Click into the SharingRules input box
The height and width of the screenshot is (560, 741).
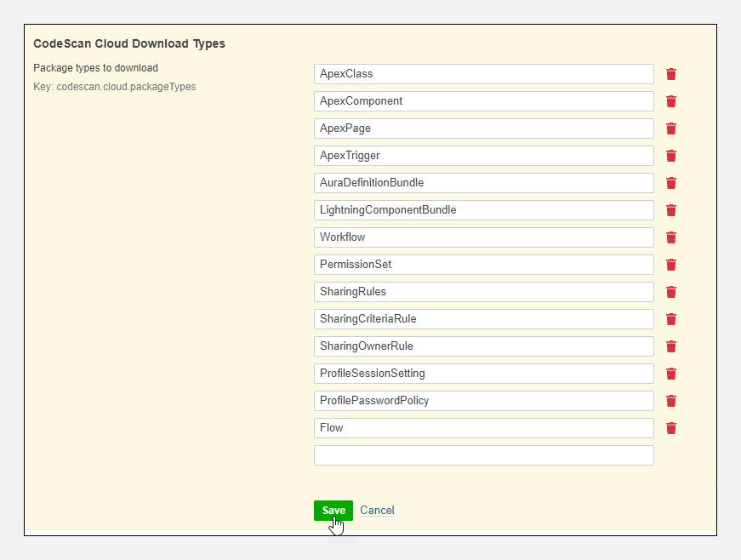[483, 292]
